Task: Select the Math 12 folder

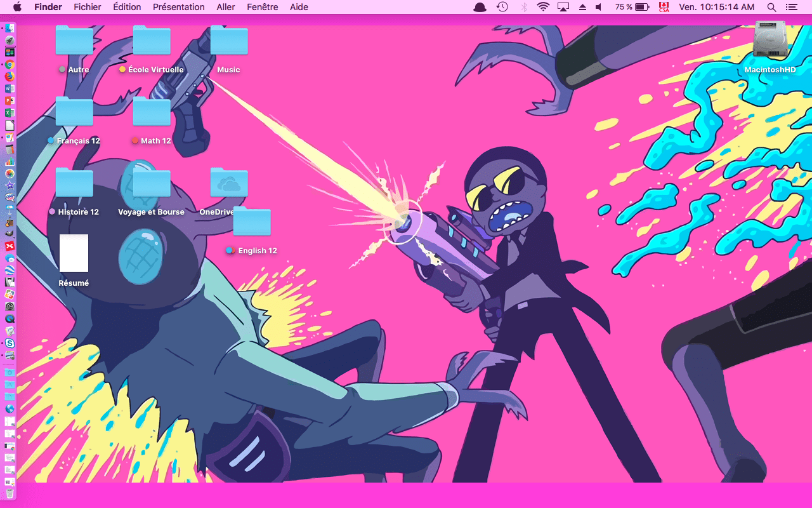Action: point(152,121)
